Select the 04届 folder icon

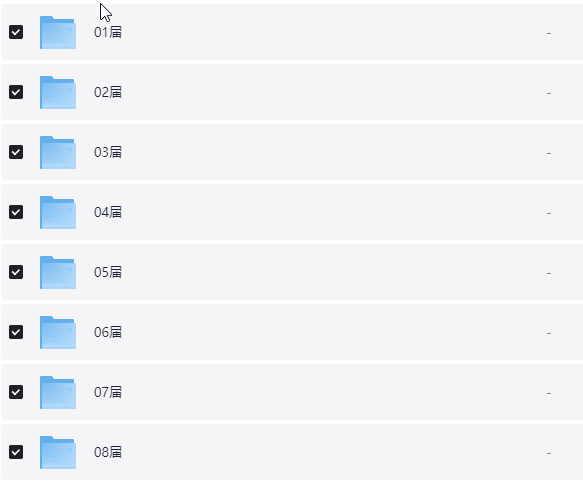58,212
